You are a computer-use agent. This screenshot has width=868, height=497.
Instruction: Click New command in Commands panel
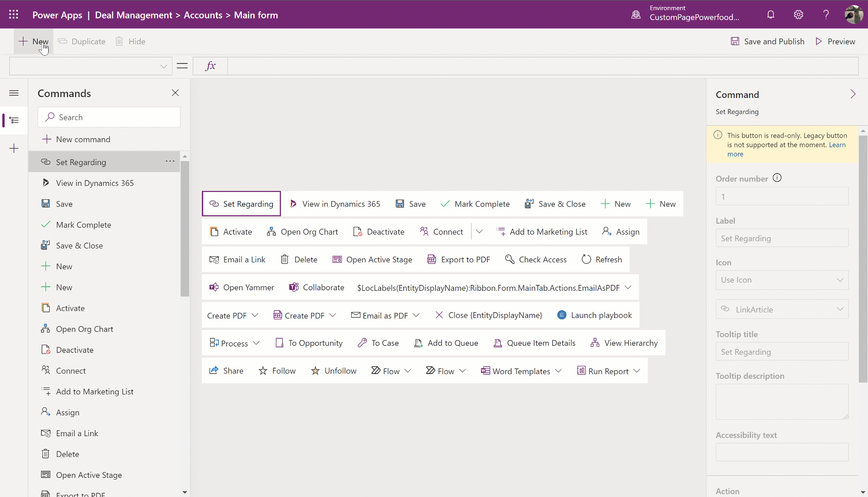[83, 139]
